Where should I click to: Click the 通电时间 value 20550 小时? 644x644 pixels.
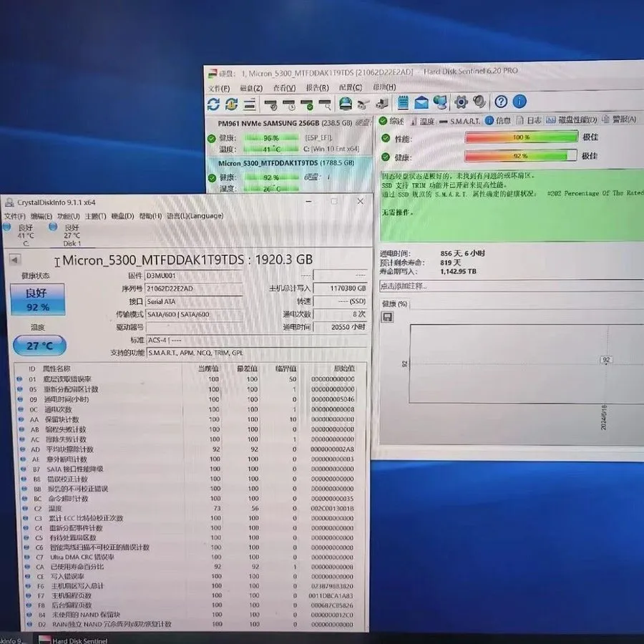(340, 327)
